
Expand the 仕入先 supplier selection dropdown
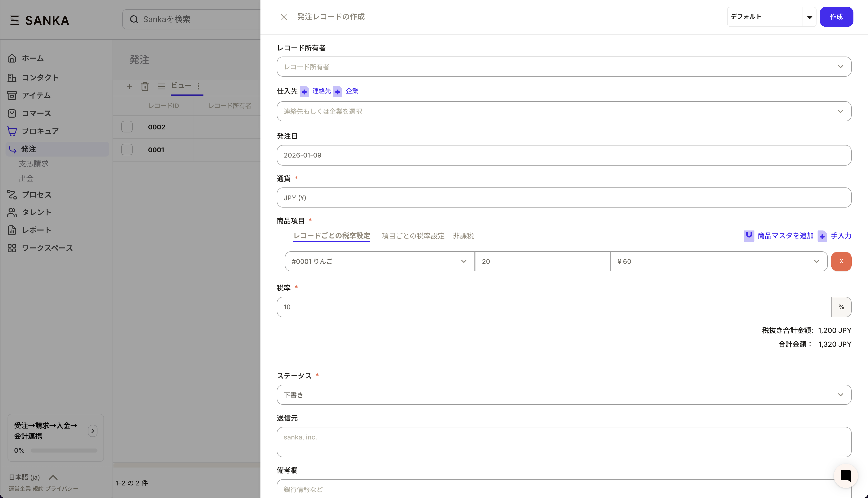[841, 111]
